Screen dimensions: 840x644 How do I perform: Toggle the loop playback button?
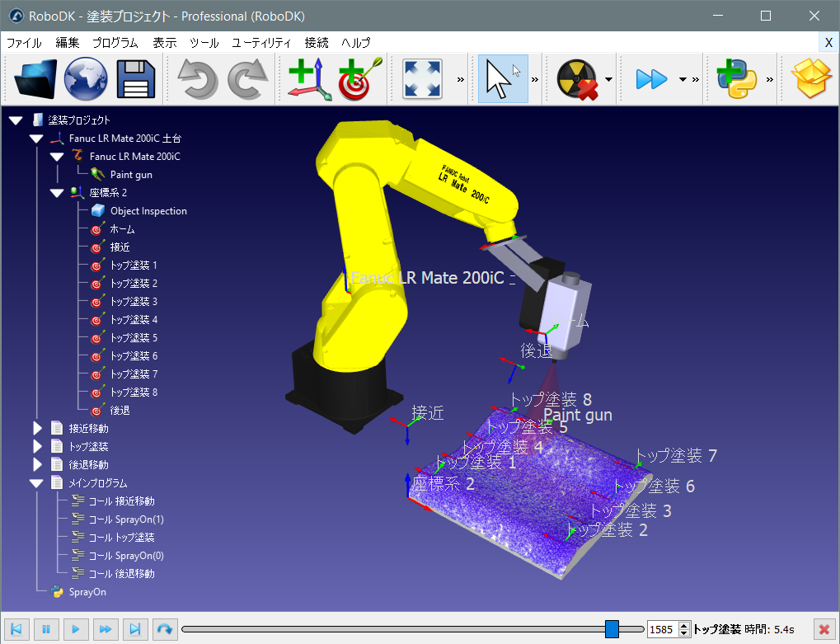click(165, 629)
